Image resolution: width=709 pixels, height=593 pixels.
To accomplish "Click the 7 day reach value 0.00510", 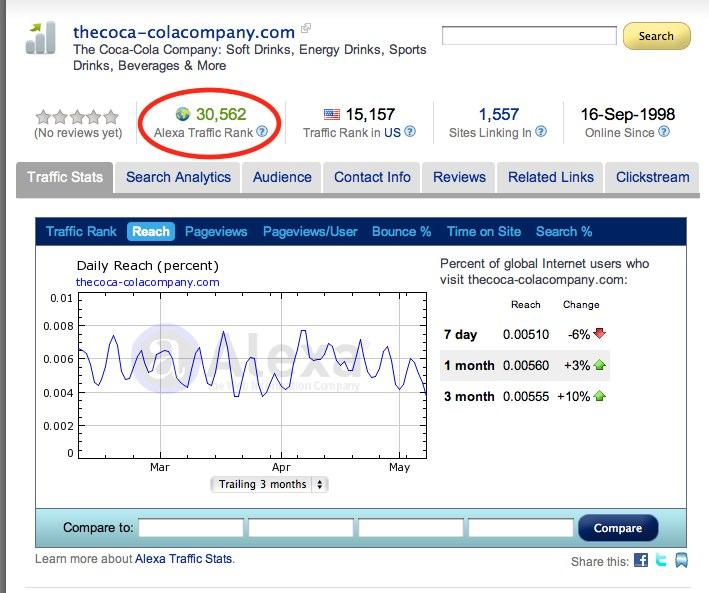I will pos(526,335).
